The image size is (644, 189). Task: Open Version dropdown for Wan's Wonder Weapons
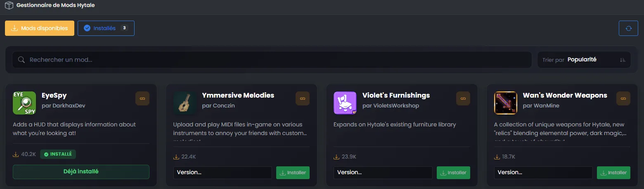tap(543, 173)
